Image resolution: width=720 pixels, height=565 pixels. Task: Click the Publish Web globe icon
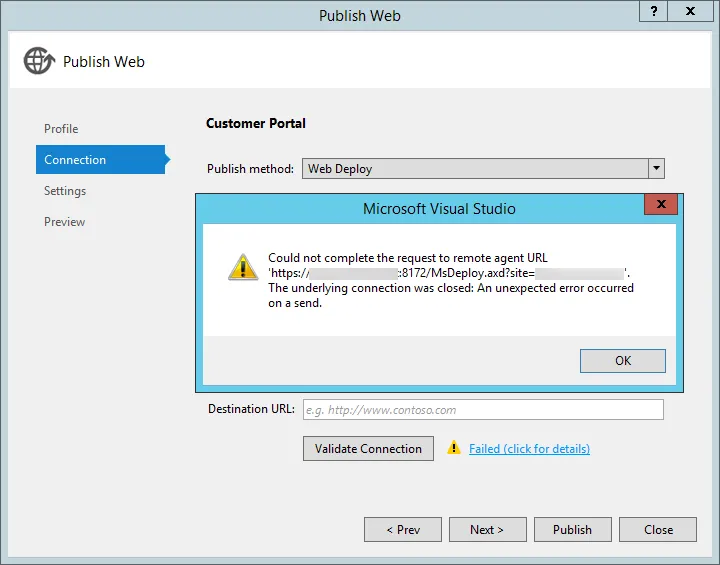click(x=39, y=61)
